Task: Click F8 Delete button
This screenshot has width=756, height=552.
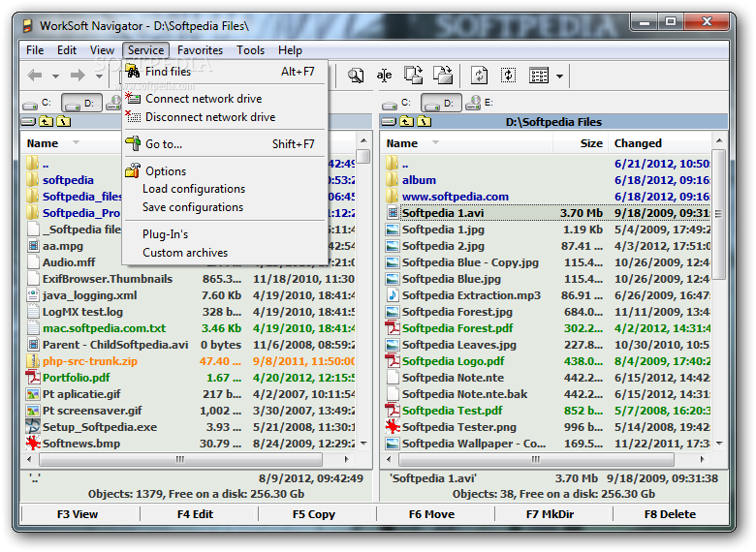Action: coord(670,514)
